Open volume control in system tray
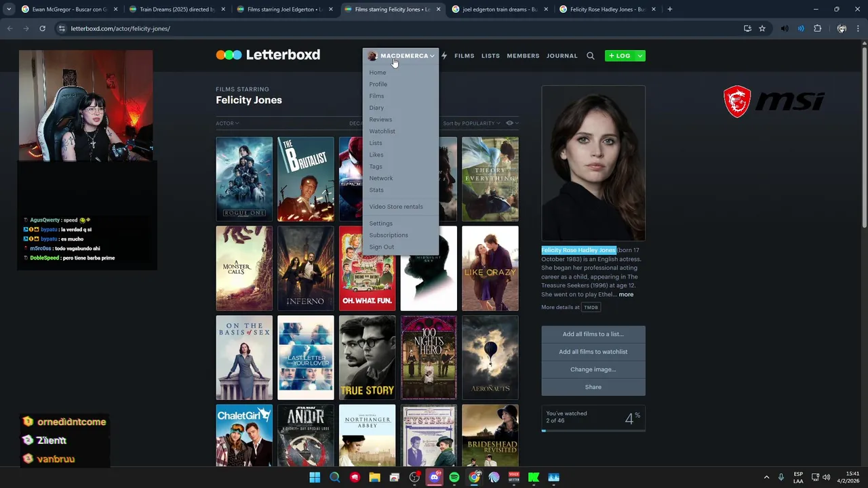Screen dimensions: 868x488 pos(826,477)
